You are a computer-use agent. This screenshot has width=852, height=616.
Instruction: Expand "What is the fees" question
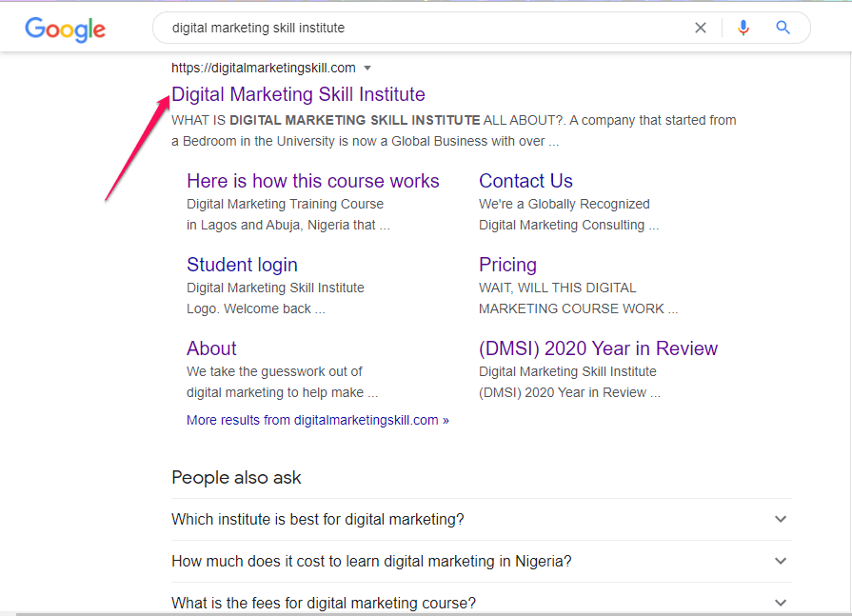[x=781, y=603]
